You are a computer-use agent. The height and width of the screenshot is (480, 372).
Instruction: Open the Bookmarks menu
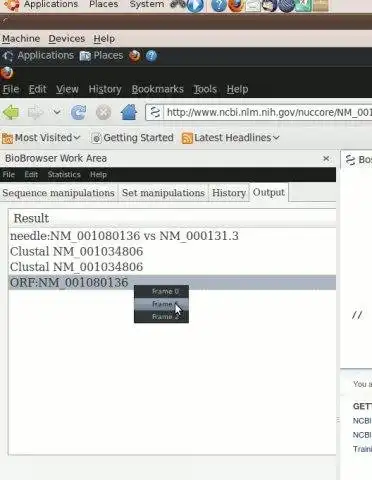158,89
